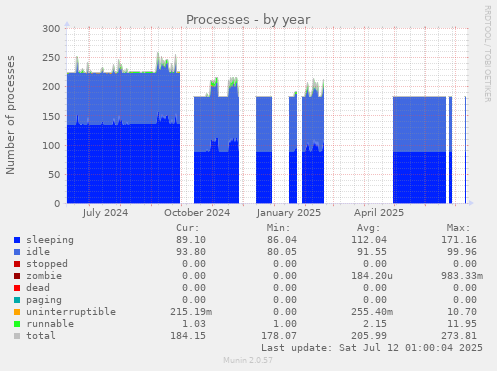The height and width of the screenshot is (371, 497).
Task: Click uninterruptible's average value 255.40m
Action: coord(372,312)
